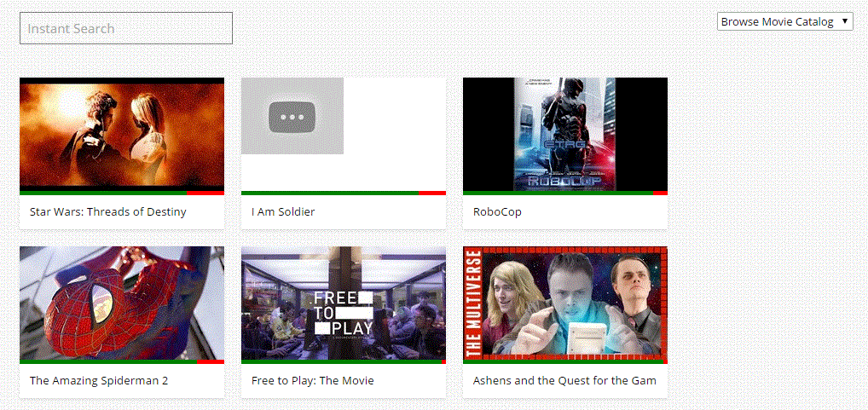Open the RoboCop poster thumbnail

point(565,134)
